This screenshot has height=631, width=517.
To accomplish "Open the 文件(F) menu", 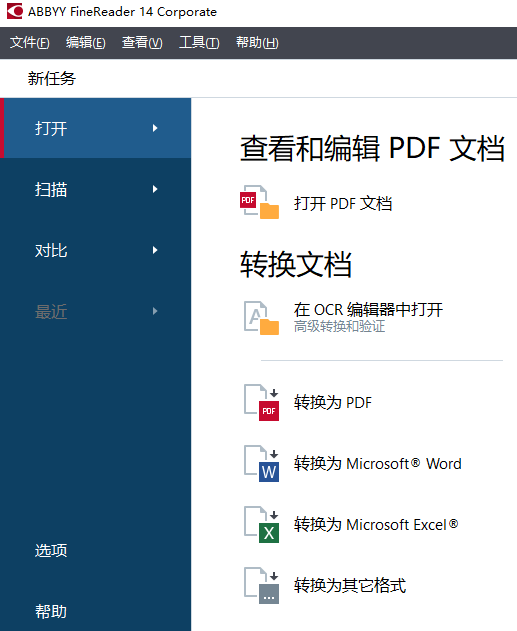I will (x=30, y=42).
